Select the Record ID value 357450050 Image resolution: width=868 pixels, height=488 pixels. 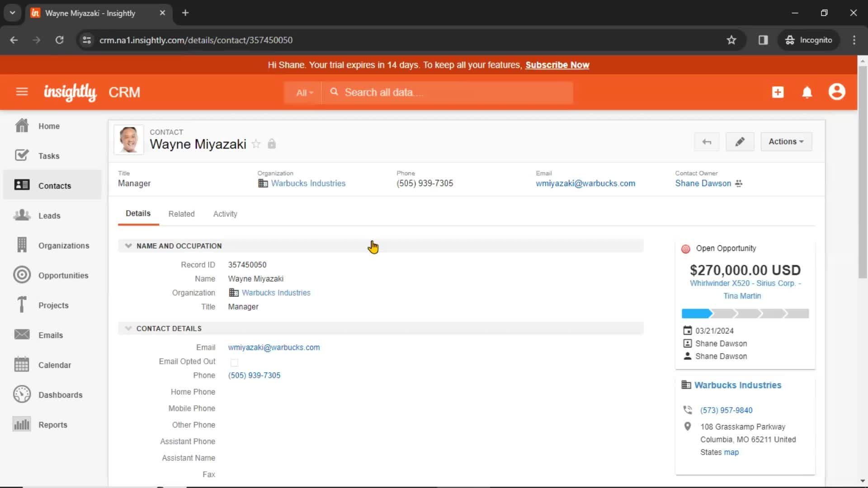pos(247,265)
